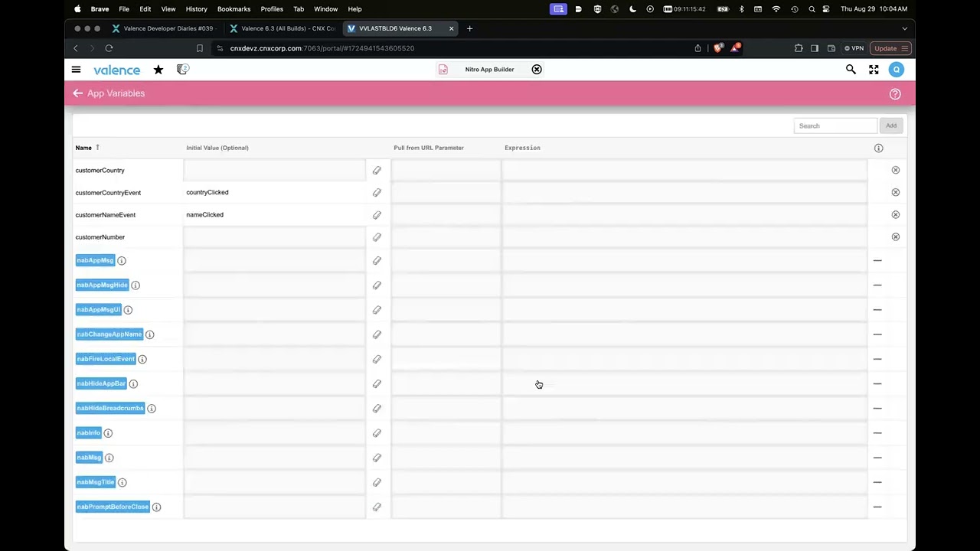Screen dimensions: 980x551
Task: Open the Apple menu
Action: 77,9
